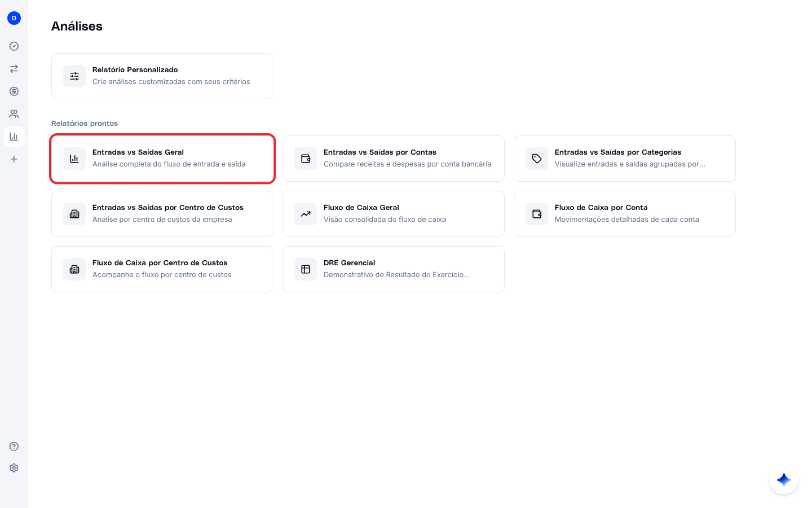Open the people contacts sidebar icon
This screenshot has height=508, width=812.
point(14,114)
